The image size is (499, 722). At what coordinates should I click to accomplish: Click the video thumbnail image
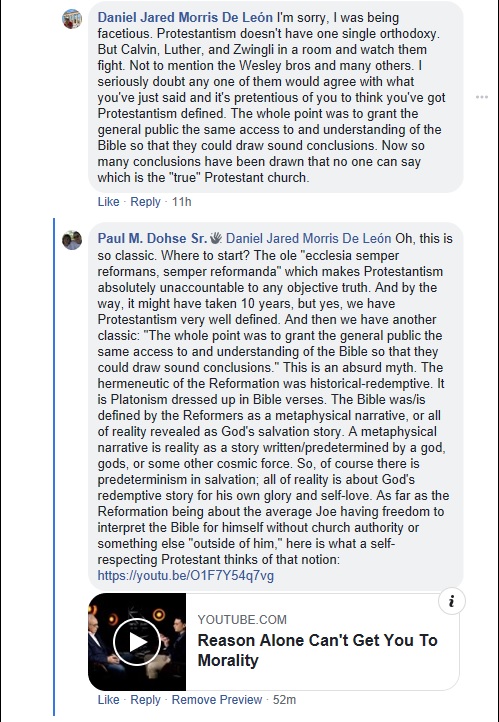click(x=137, y=642)
